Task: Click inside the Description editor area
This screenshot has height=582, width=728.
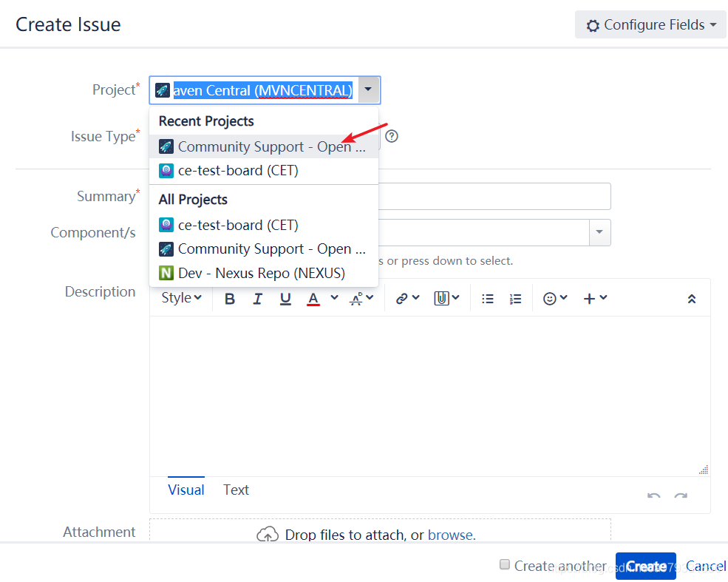Action: [429, 396]
